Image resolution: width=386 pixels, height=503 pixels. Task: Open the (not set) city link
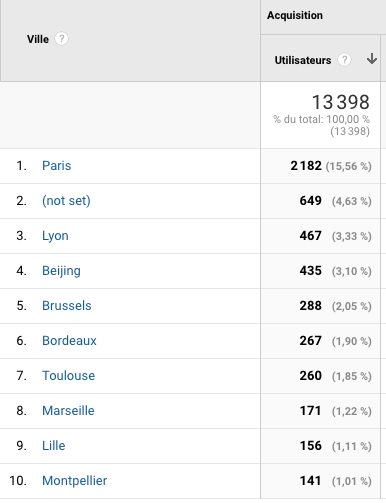pos(66,201)
